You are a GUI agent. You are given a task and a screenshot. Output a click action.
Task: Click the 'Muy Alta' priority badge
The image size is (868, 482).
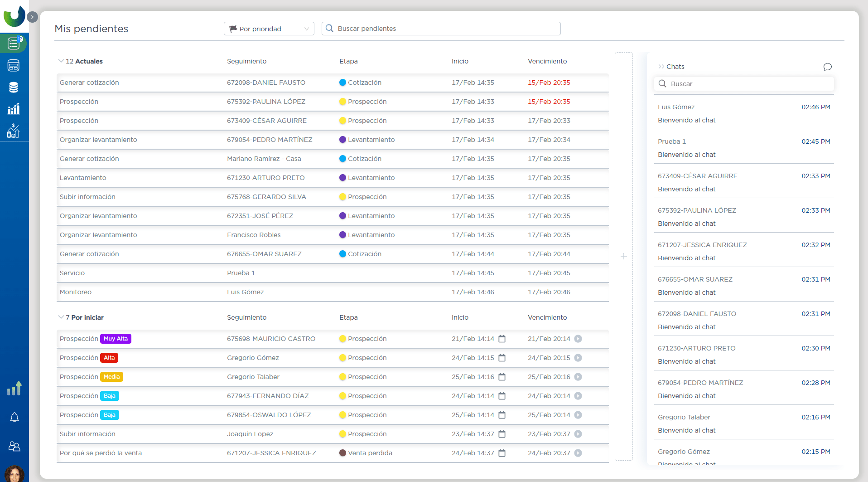coord(116,339)
